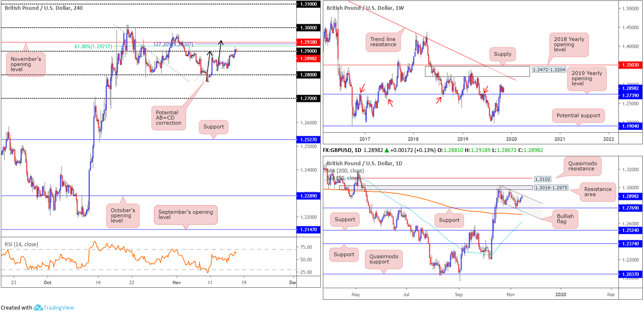Select the 1.28982 current price label
Viewport: 644px width, 313px height.
[x=308, y=58]
